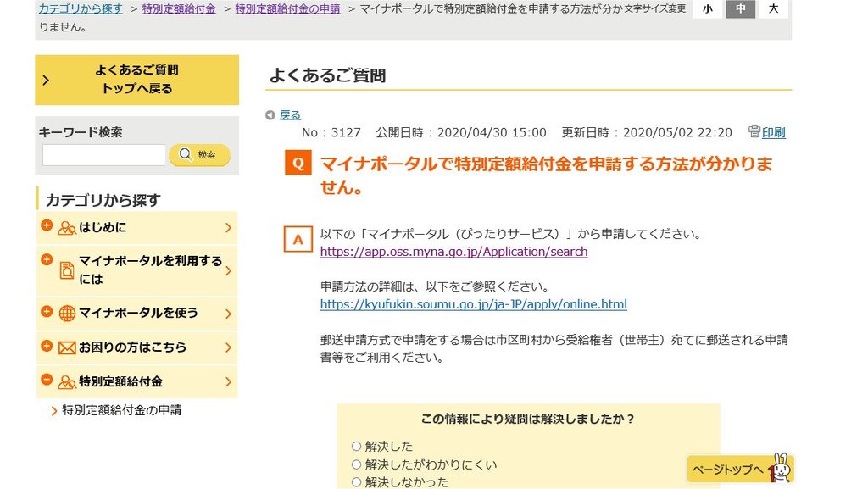The width and height of the screenshot is (868, 489).
Task: Click the 印刷 print link
Action: (773, 132)
